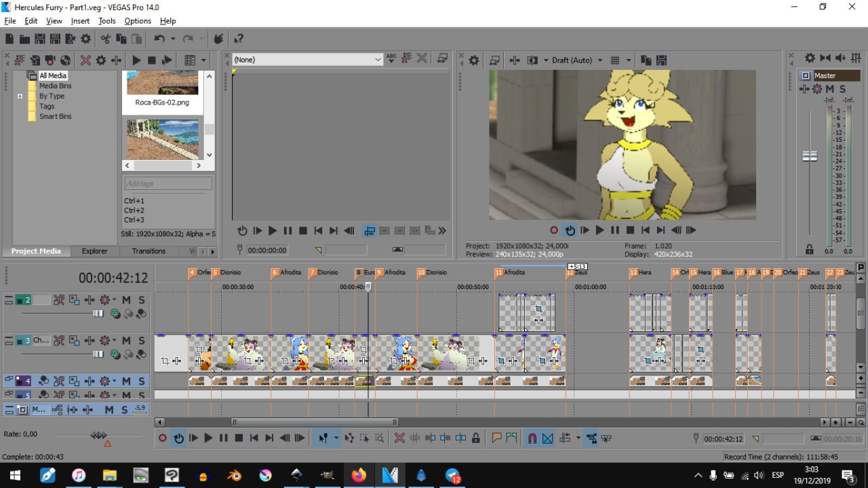The image size is (868, 488).
Task: Open the Options menu
Action: coord(138,21)
